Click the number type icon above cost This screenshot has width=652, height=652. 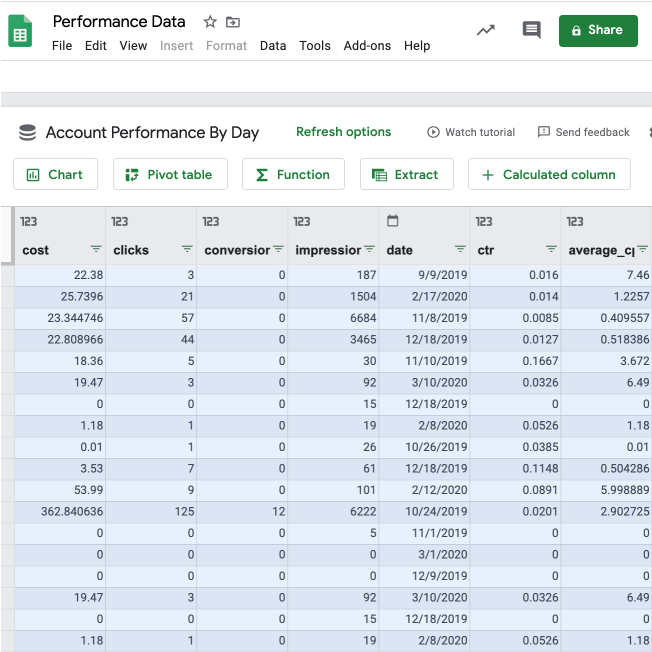(29, 222)
